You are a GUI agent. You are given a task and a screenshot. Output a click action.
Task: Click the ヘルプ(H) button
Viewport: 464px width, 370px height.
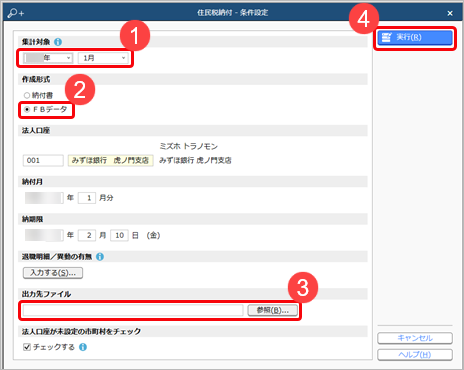coord(415,355)
